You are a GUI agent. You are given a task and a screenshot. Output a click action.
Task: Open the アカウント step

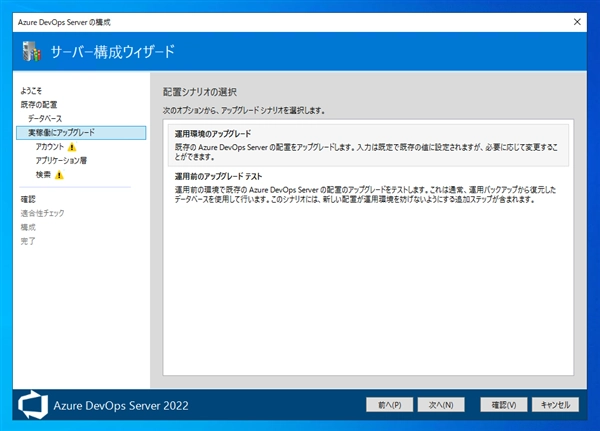pos(50,147)
